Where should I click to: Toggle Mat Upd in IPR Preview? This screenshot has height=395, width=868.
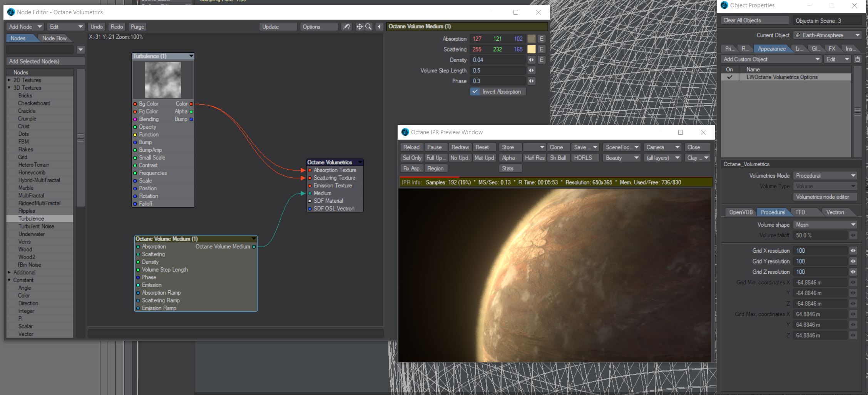[484, 158]
